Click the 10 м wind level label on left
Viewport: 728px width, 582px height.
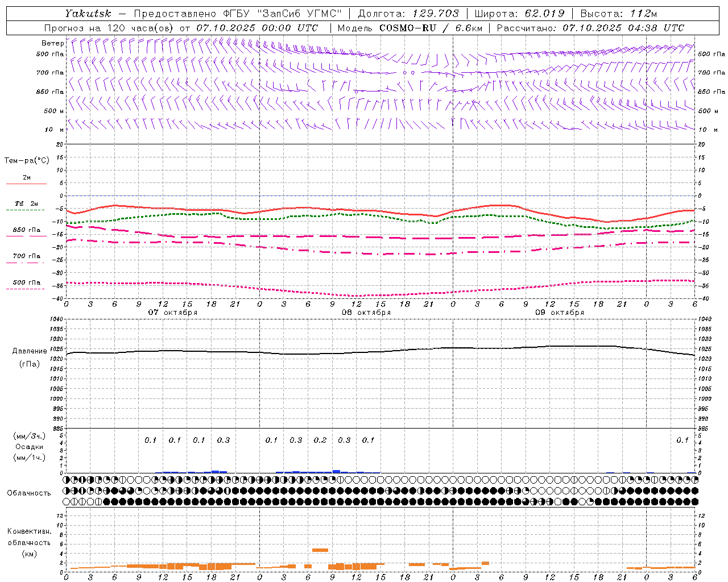click(55, 130)
